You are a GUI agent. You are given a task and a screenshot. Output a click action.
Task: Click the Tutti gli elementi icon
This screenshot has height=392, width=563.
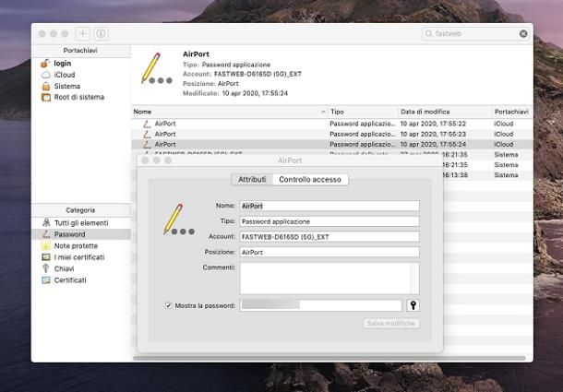[x=46, y=222]
